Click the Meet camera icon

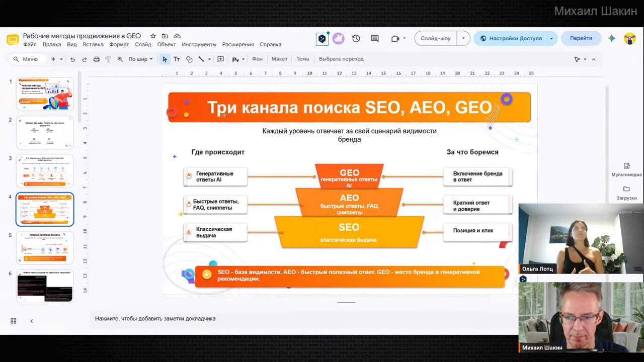click(395, 39)
